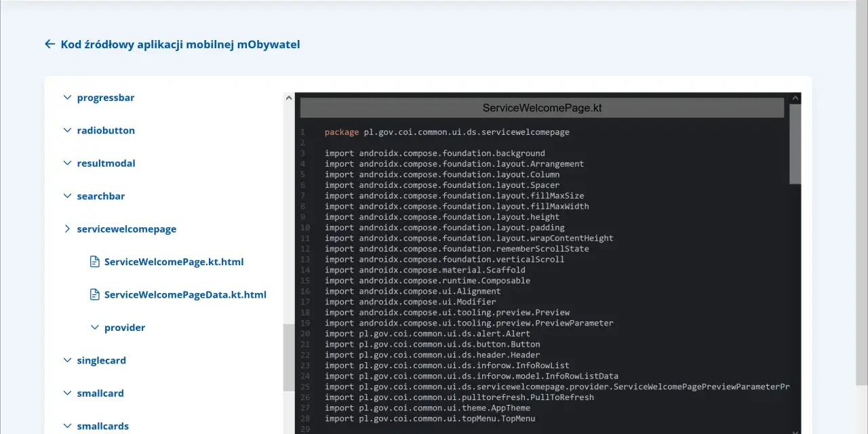Click import ds.button.Button line
The height and width of the screenshot is (434, 868).
tap(433, 344)
